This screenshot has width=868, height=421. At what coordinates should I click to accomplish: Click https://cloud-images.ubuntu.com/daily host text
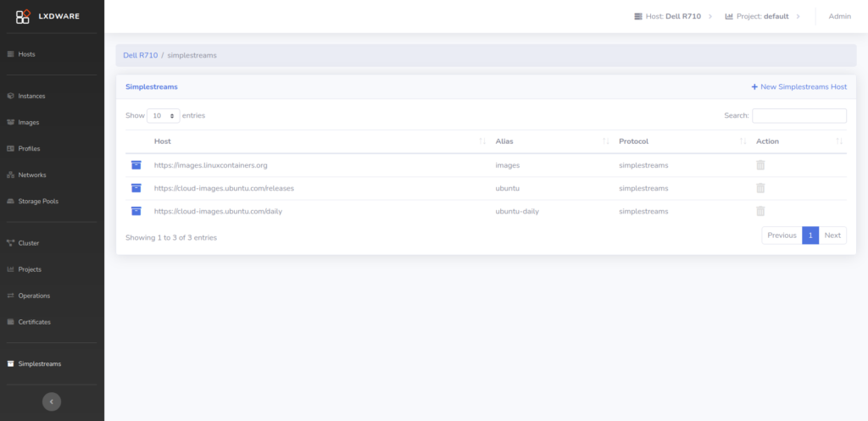[x=218, y=211]
